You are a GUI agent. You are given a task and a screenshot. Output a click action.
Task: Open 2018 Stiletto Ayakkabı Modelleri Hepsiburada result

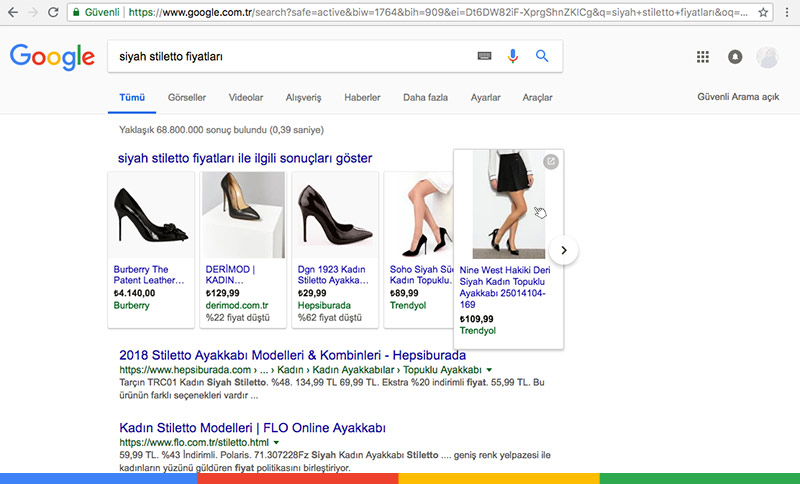coord(292,355)
